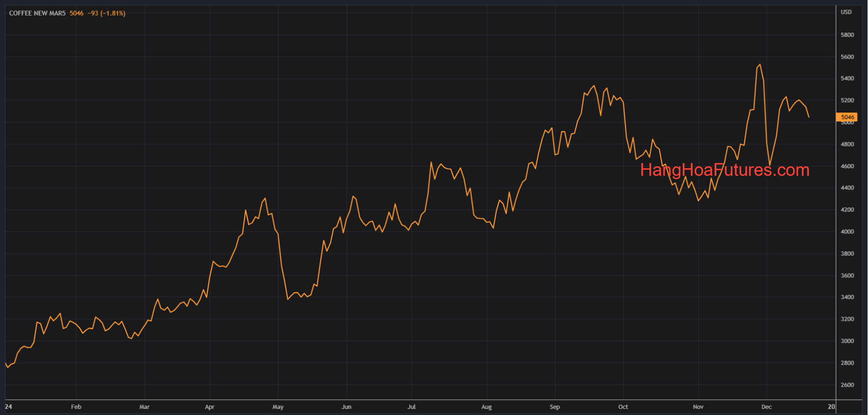Image resolution: width=868 pixels, height=415 pixels.
Task: Select the Oct label on time axis
Action: (x=623, y=407)
